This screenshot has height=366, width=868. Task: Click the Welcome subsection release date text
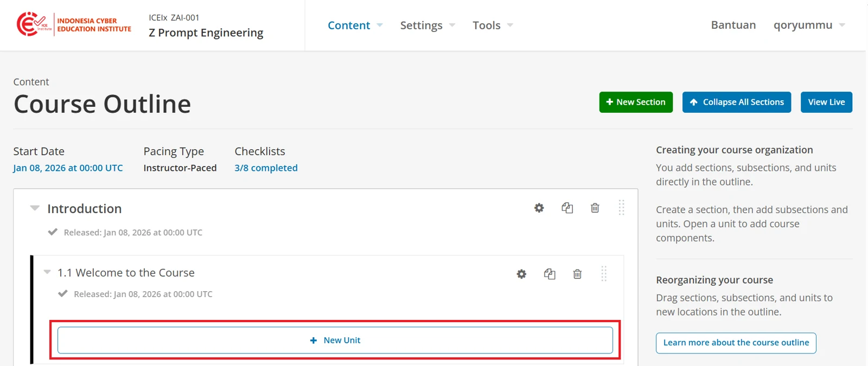[x=143, y=294]
